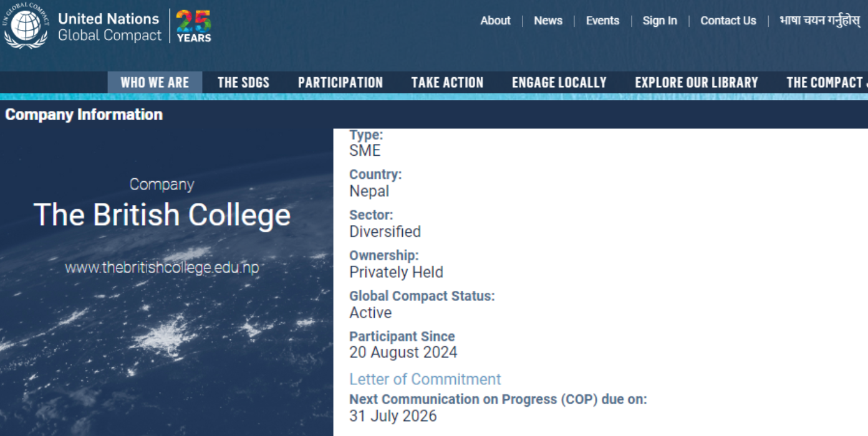Browse EXPLORE OUR LIBRARY

[697, 82]
